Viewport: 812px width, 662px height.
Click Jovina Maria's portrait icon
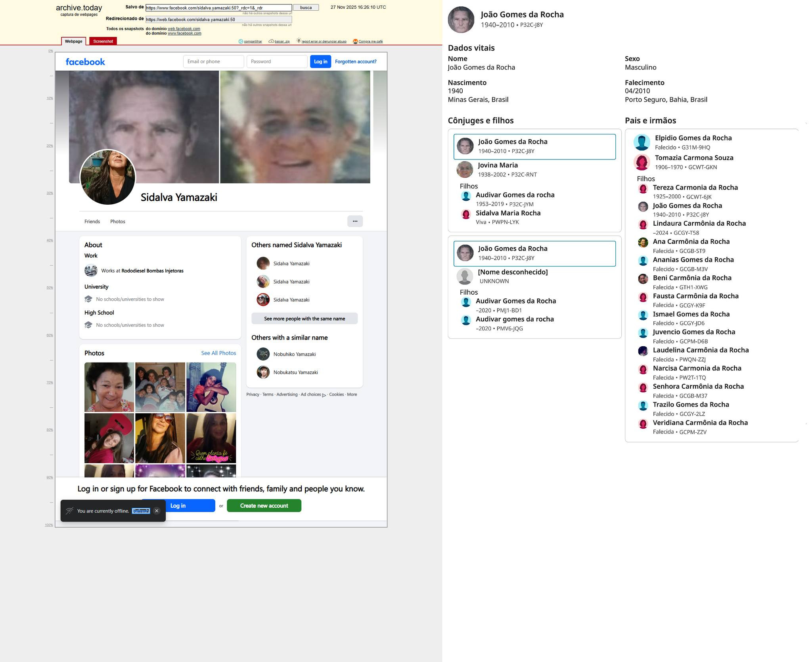[465, 170]
